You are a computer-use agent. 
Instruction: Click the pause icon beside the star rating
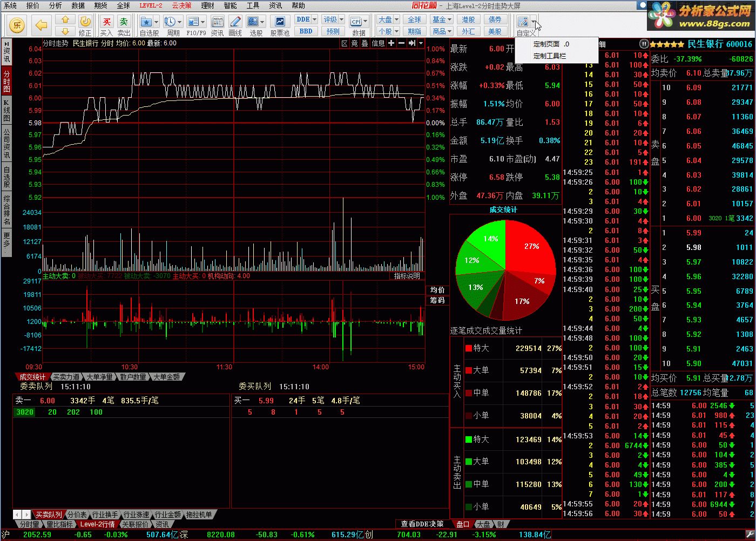tap(644, 44)
